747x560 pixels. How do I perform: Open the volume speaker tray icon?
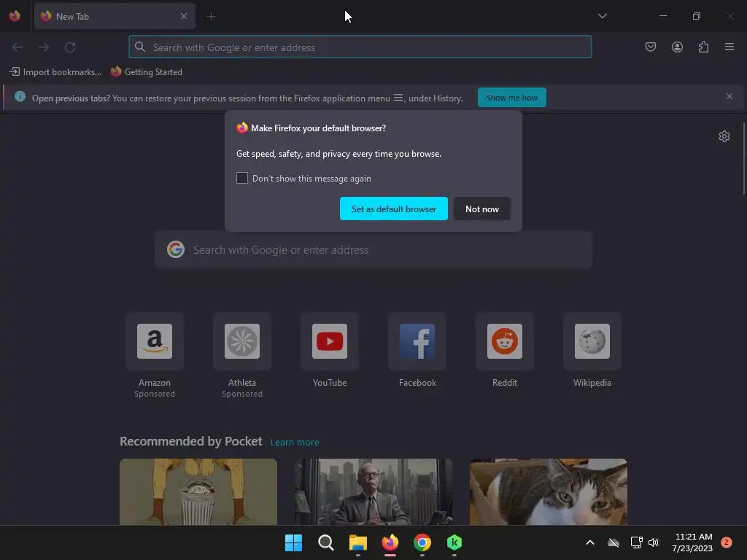[x=654, y=542]
